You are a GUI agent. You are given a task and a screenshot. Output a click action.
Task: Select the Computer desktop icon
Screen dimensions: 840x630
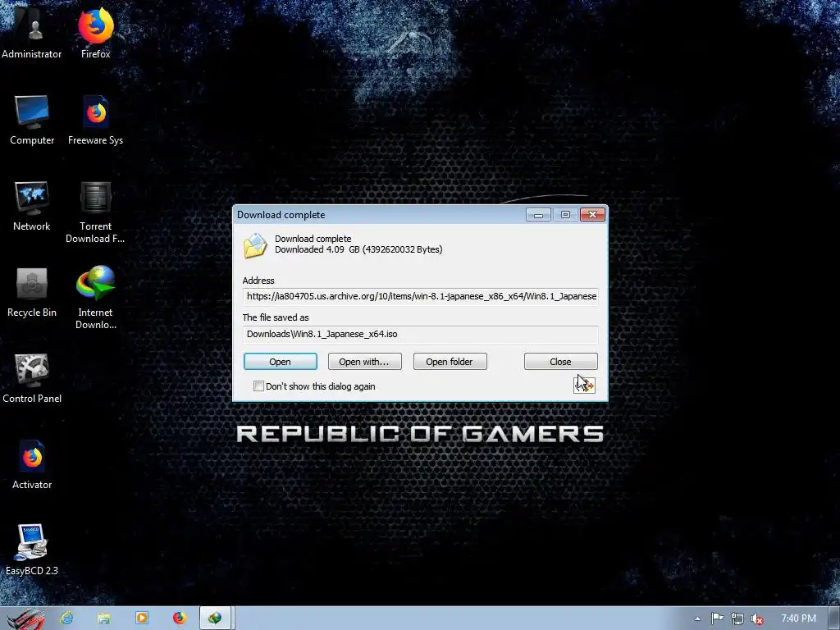(x=32, y=120)
